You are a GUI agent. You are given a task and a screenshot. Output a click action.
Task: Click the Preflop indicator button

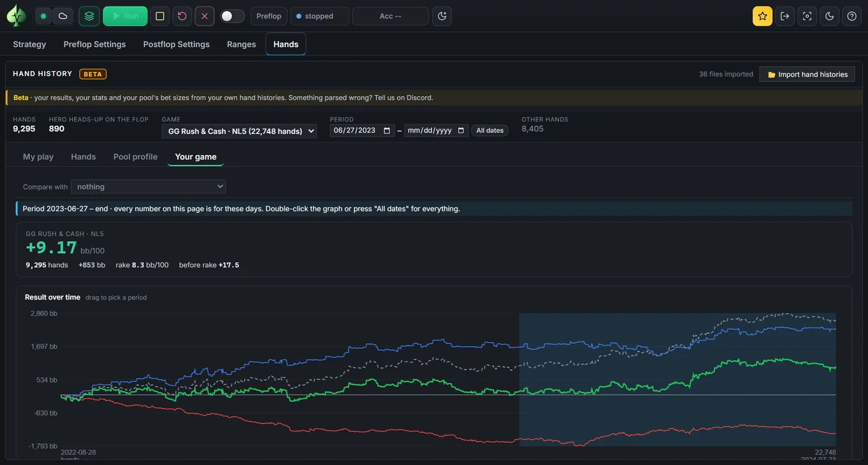click(269, 16)
